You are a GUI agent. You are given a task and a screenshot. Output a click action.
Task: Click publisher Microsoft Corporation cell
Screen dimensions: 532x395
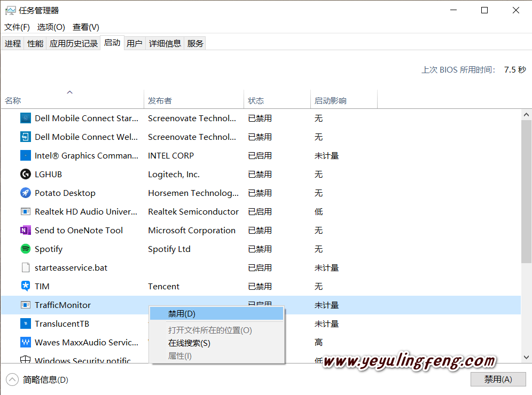tap(192, 230)
